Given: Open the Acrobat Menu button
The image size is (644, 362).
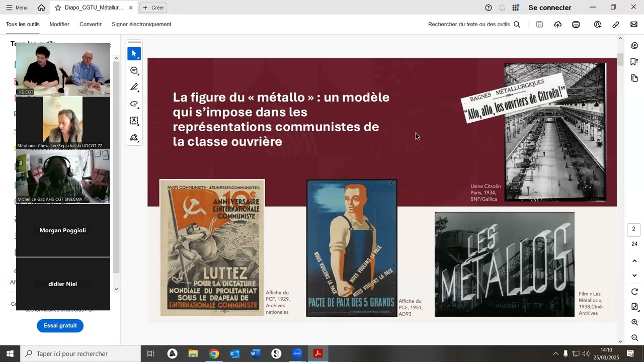Looking at the screenshot, I should (x=17, y=8).
